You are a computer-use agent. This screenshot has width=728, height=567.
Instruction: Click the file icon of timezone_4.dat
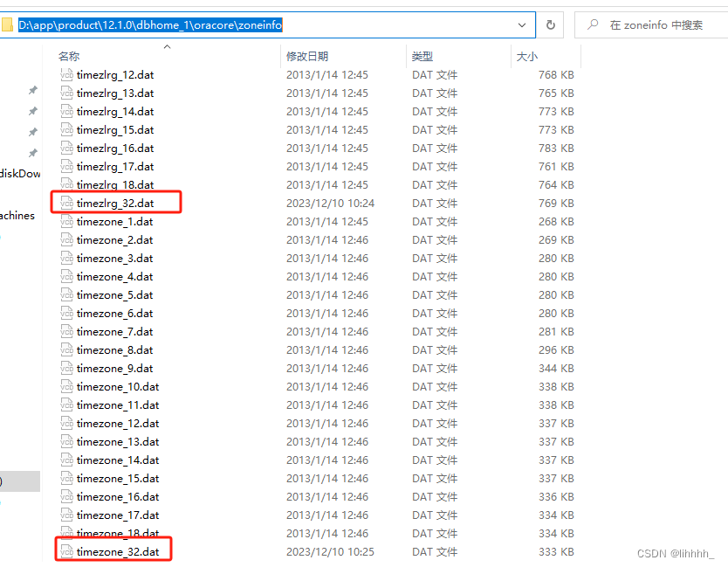[x=67, y=277]
